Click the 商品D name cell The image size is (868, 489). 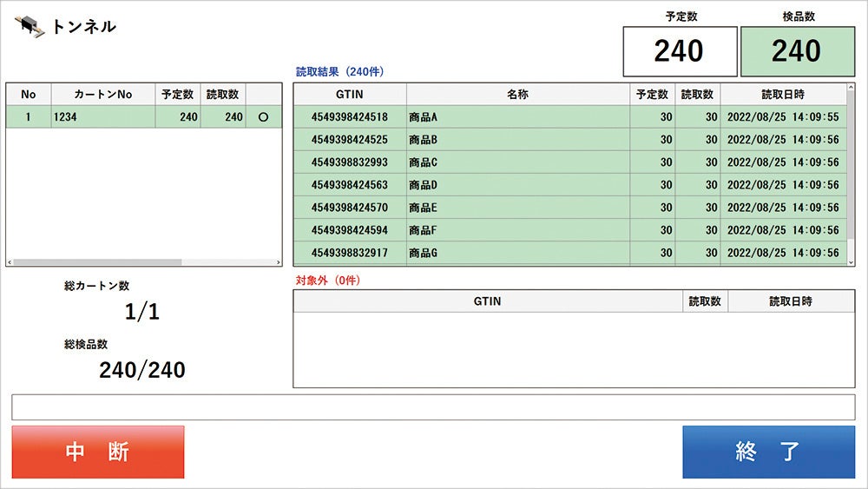518,185
